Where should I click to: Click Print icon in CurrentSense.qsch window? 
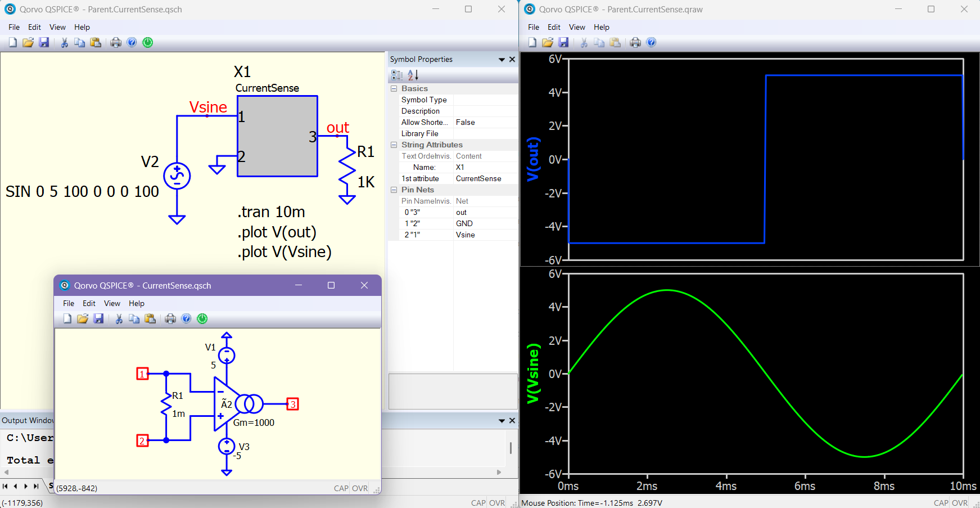tap(170, 318)
